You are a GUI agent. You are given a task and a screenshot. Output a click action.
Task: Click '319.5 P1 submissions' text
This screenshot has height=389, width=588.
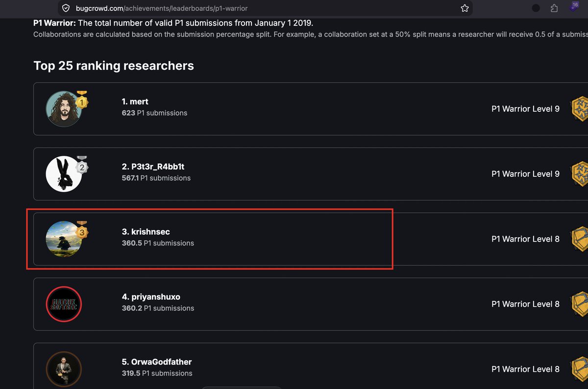[x=157, y=373]
